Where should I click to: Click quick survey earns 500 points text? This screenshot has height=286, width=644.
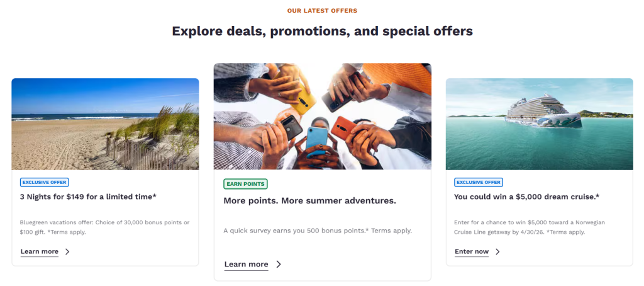tap(318, 231)
